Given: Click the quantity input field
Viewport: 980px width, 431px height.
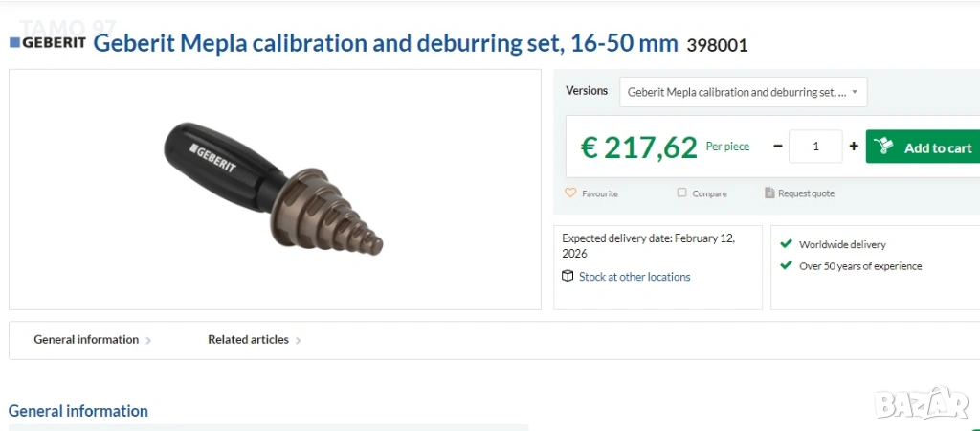Looking at the screenshot, I should [815, 147].
